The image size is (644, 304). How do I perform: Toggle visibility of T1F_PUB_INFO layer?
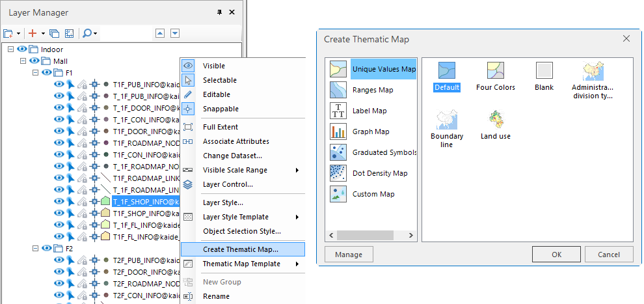[x=58, y=85]
